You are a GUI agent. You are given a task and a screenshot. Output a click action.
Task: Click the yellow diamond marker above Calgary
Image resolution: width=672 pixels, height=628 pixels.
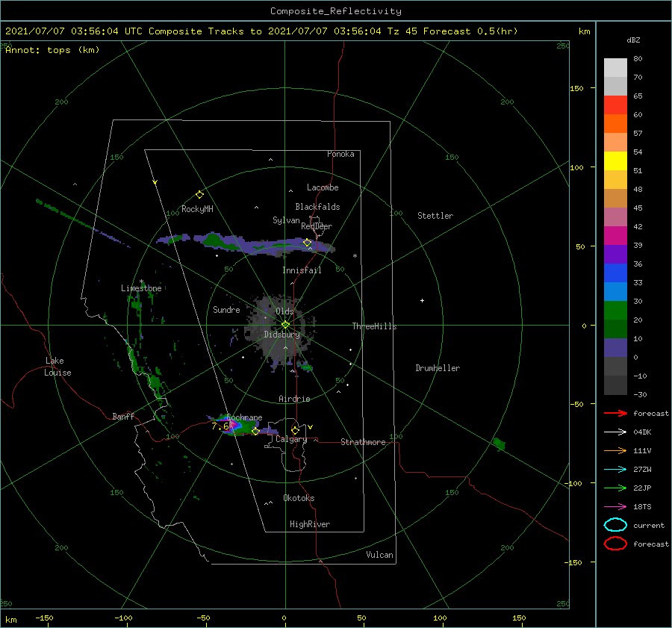(x=295, y=430)
